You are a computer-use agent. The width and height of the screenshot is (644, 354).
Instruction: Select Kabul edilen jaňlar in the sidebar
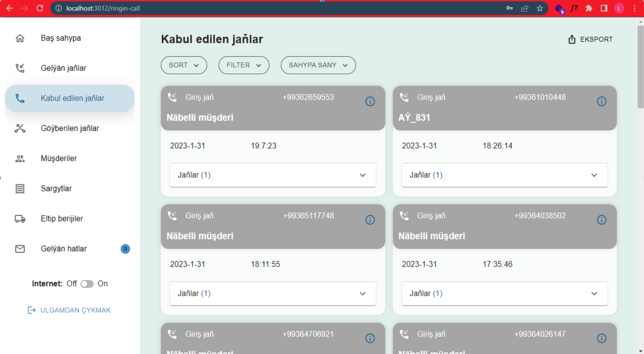click(x=70, y=98)
